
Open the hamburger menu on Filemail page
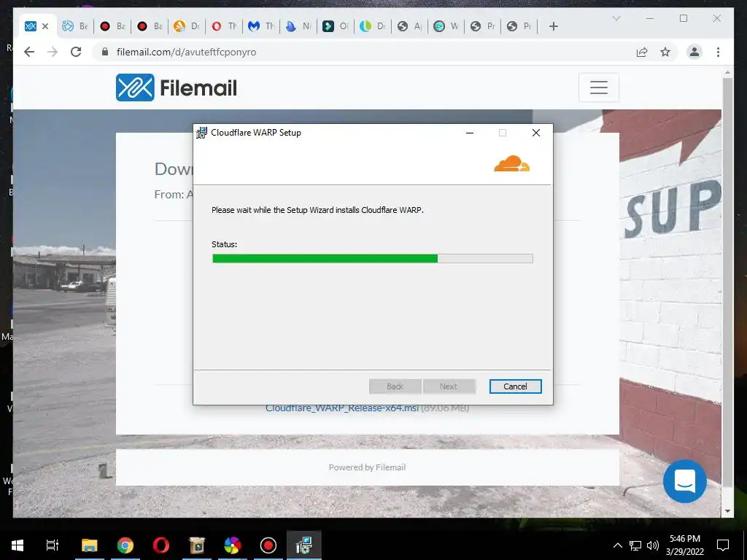(x=598, y=87)
